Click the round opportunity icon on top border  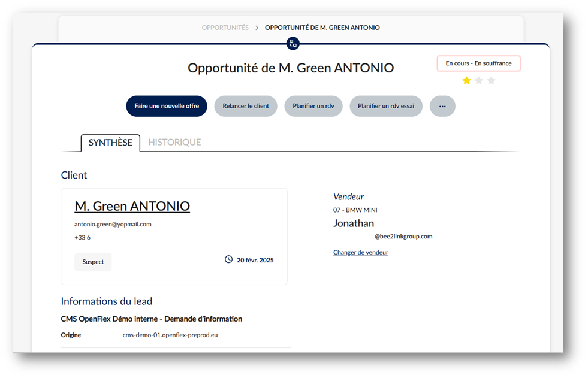pyautogui.click(x=293, y=44)
